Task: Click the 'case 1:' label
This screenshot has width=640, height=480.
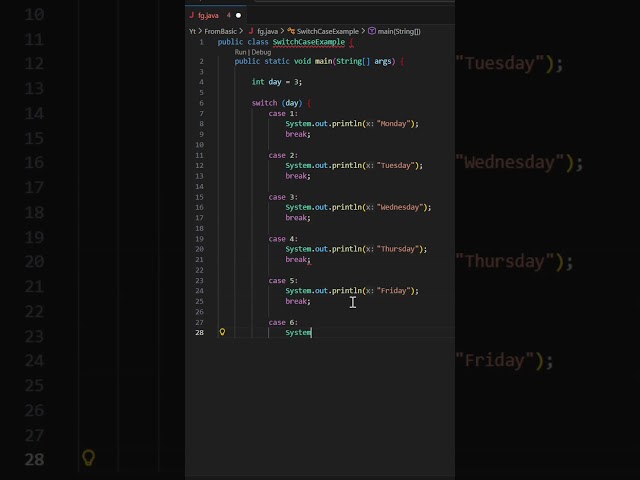Action: click(283, 113)
